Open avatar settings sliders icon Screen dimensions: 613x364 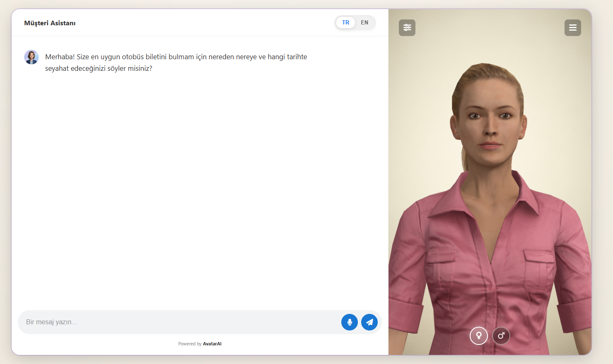[x=407, y=28]
